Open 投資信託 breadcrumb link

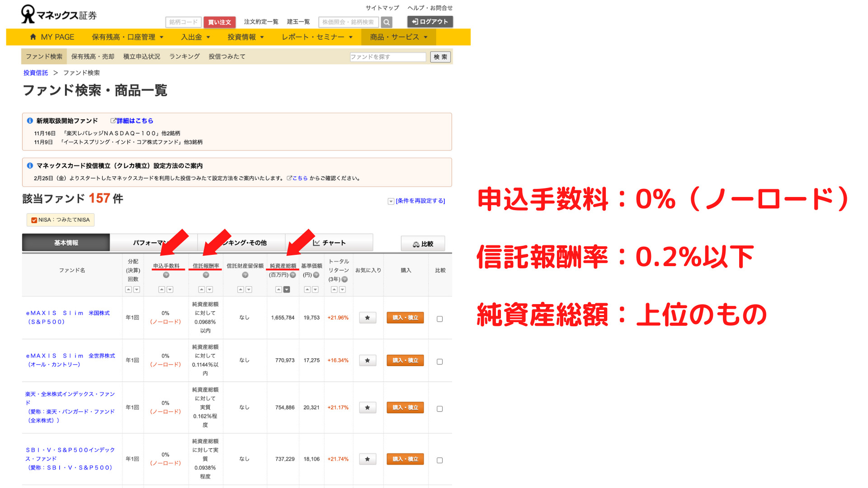pyautogui.click(x=36, y=73)
